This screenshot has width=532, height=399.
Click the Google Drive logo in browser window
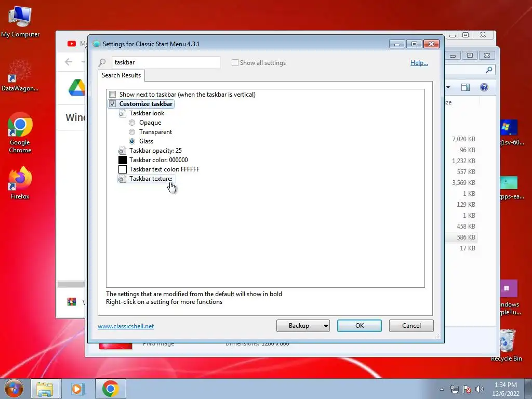[x=77, y=87]
